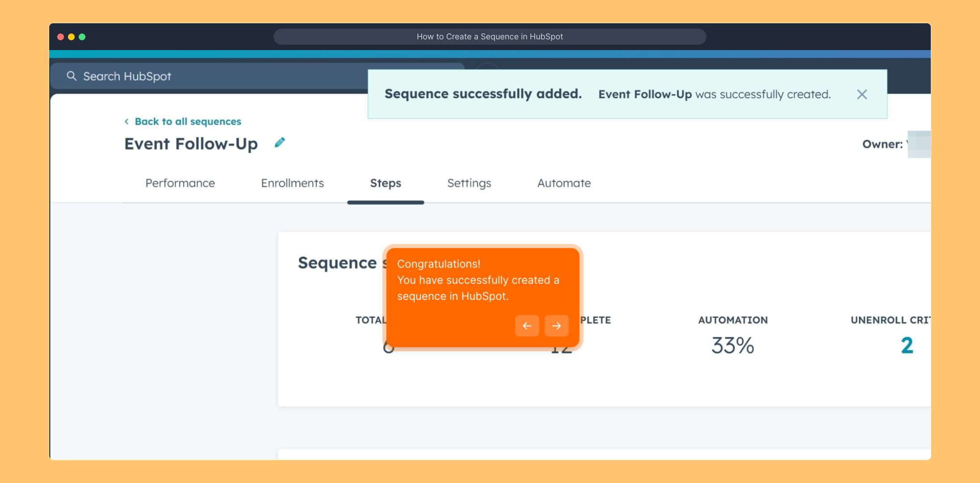Click the pencil icon to rename Event Follow-Up
980x483 pixels.
(279, 143)
